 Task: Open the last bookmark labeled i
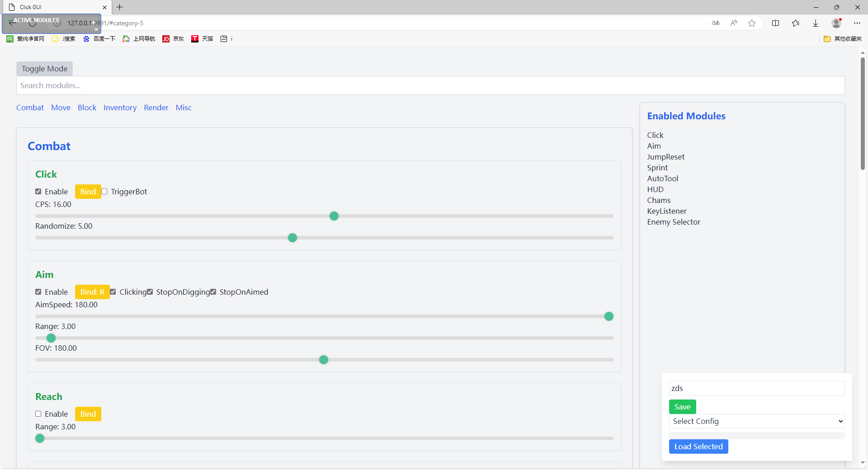[226, 39]
